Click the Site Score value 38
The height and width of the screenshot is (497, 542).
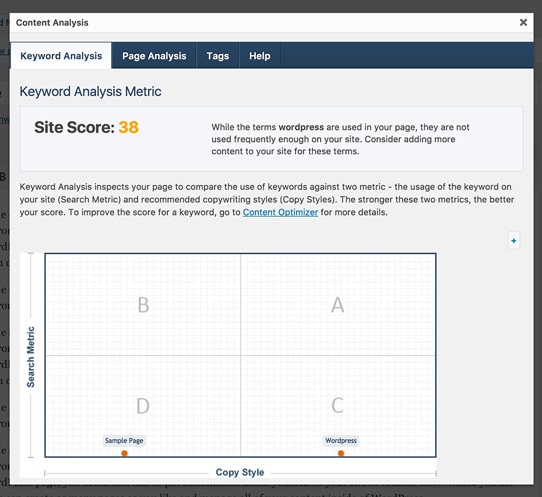128,127
